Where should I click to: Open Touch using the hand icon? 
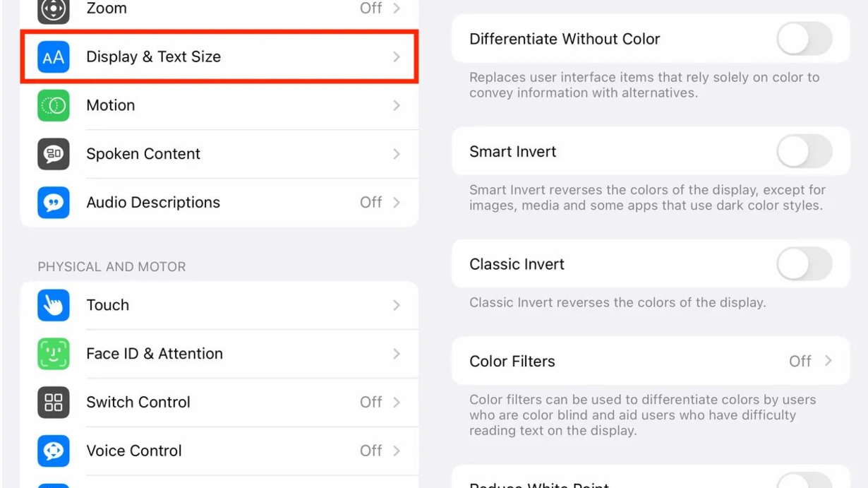pyautogui.click(x=54, y=305)
